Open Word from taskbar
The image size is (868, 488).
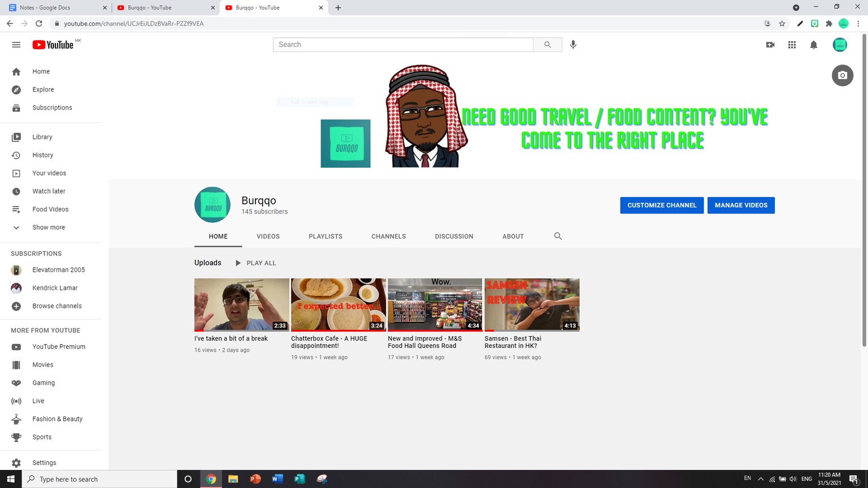click(x=277, y=479)
